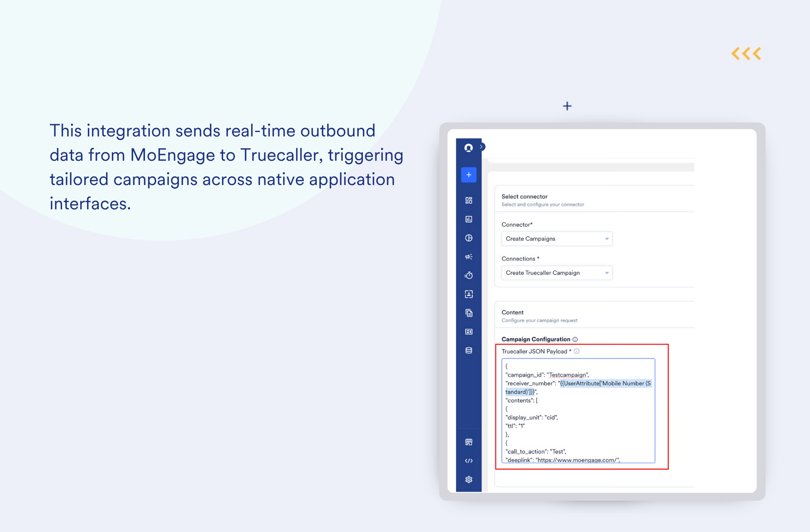Click the "ttl": "1" line
Screen dimensions: 810x532
click(515, 426)
